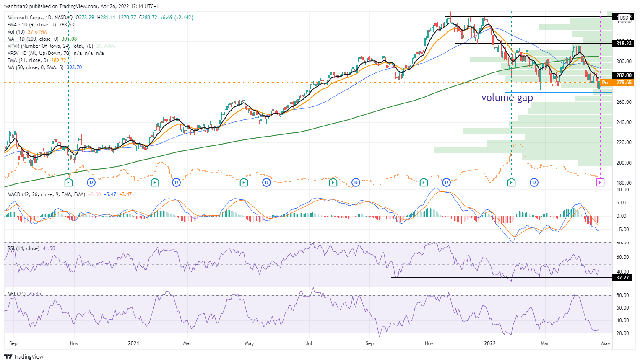Viewport: 640px width, 364px height.
Task: Select the dividend marker from February 2022
Action: 534,182
